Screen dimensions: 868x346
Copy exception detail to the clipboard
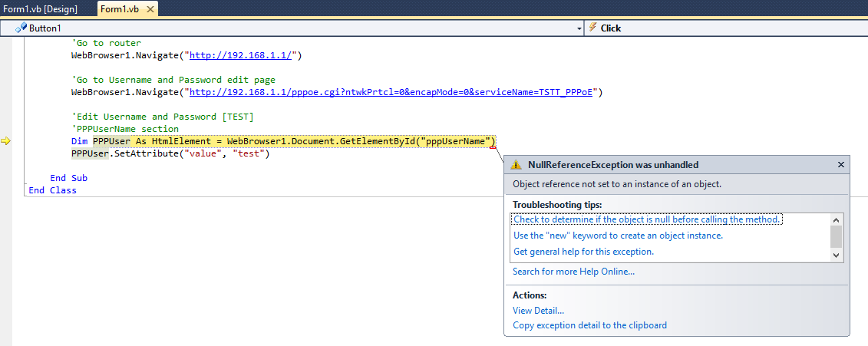[x=589, y=325]
